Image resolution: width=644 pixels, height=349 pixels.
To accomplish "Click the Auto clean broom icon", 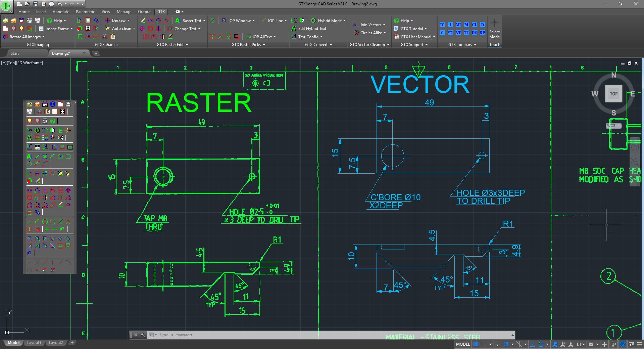I will 107,29.
